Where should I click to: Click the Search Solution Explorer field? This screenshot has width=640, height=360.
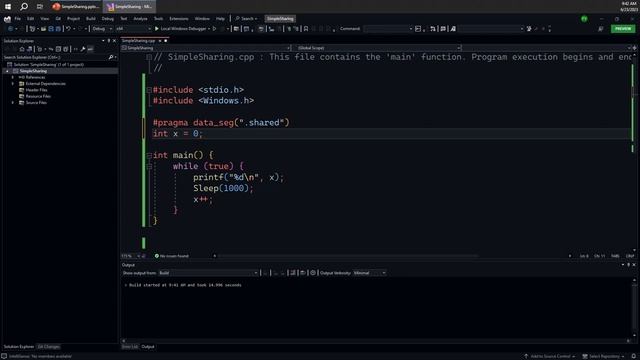coord(55,58)
